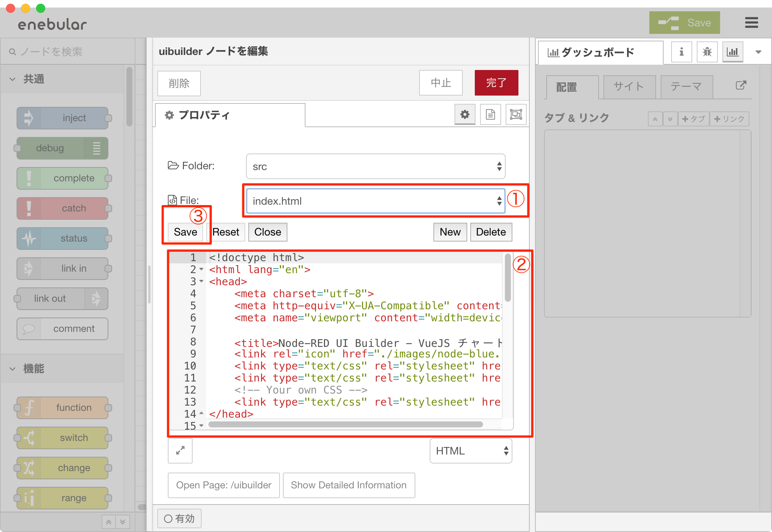The image size is (772, 532).
Task: Open dashboard in new window icon
Action: [740, 85]
